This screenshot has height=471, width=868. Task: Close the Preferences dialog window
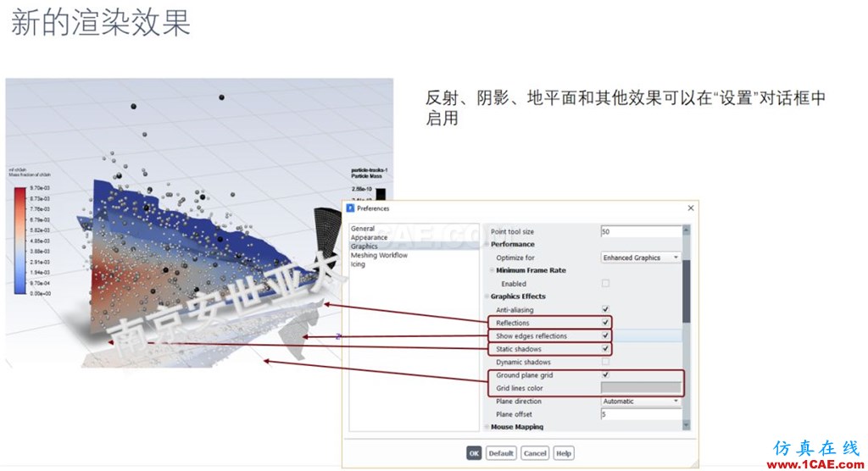pyautogui.click(x=690, y=208)
